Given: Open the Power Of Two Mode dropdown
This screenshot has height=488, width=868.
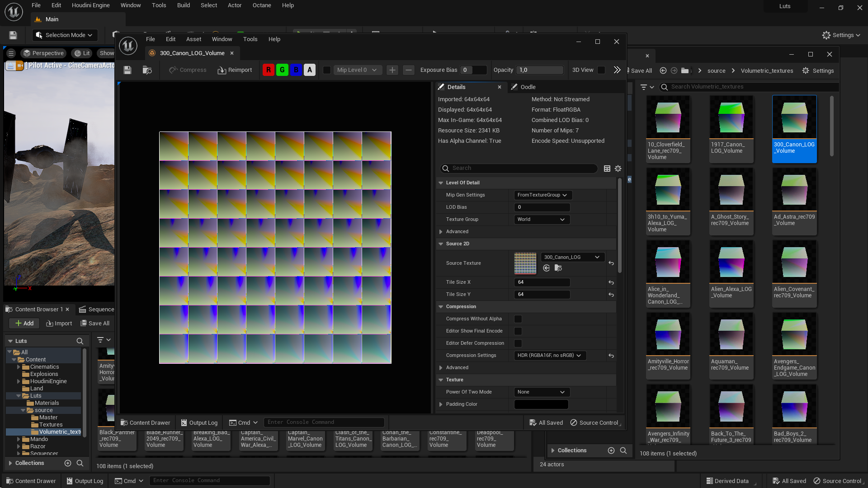Looking at the screenshot, I should 542,392.
